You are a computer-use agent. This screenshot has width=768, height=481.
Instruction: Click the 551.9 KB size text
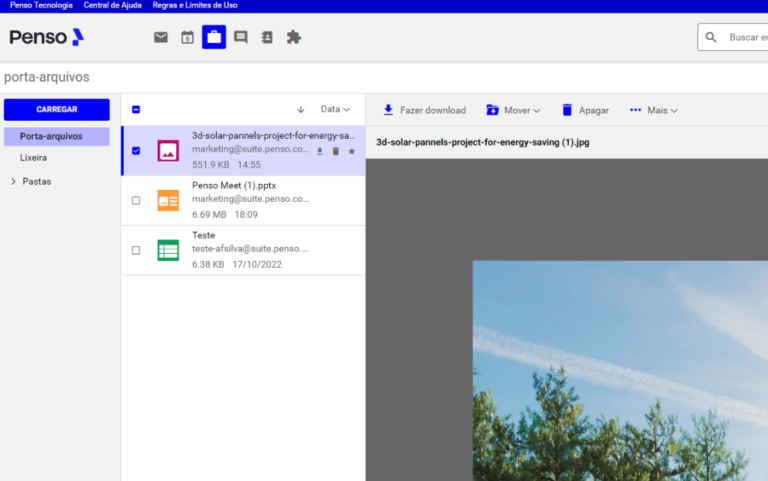tap(211, 165)
